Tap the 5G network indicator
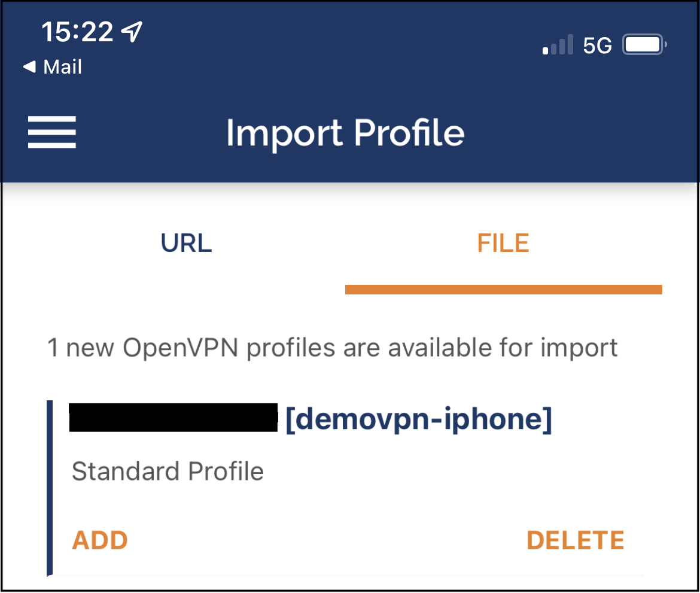Image resolution: width=700 pixels, height=593 pixels. (x=597, y=44)
